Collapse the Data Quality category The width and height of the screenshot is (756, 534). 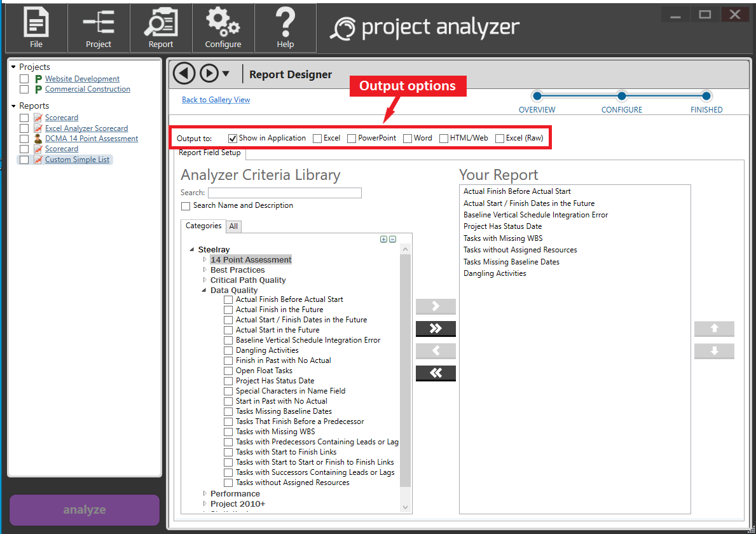point(205,291)
